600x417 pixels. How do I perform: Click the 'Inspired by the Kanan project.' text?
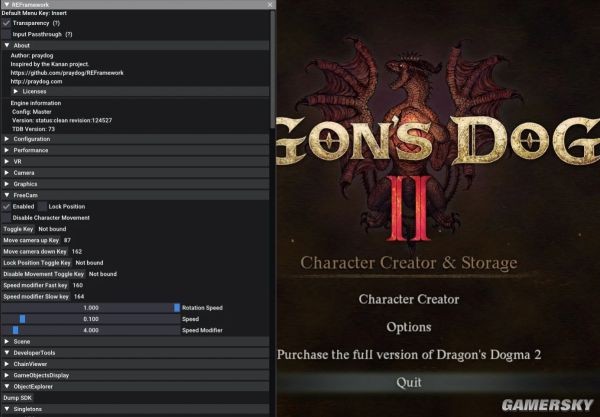point(49,64)
